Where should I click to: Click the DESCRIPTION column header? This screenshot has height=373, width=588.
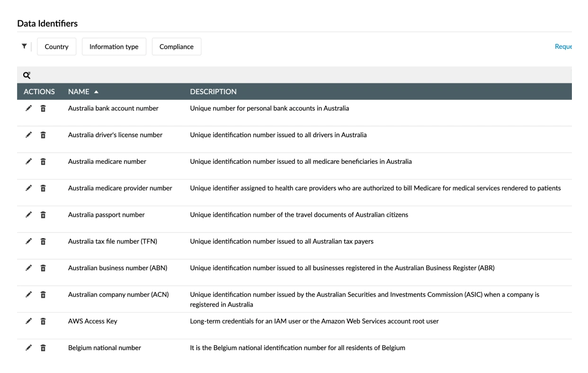coord(213,91)
